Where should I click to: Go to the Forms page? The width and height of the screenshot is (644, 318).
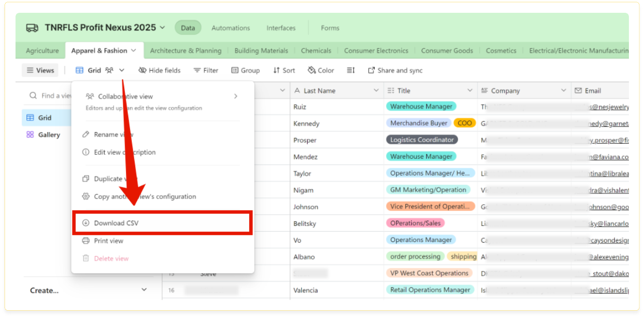point(330,28)
